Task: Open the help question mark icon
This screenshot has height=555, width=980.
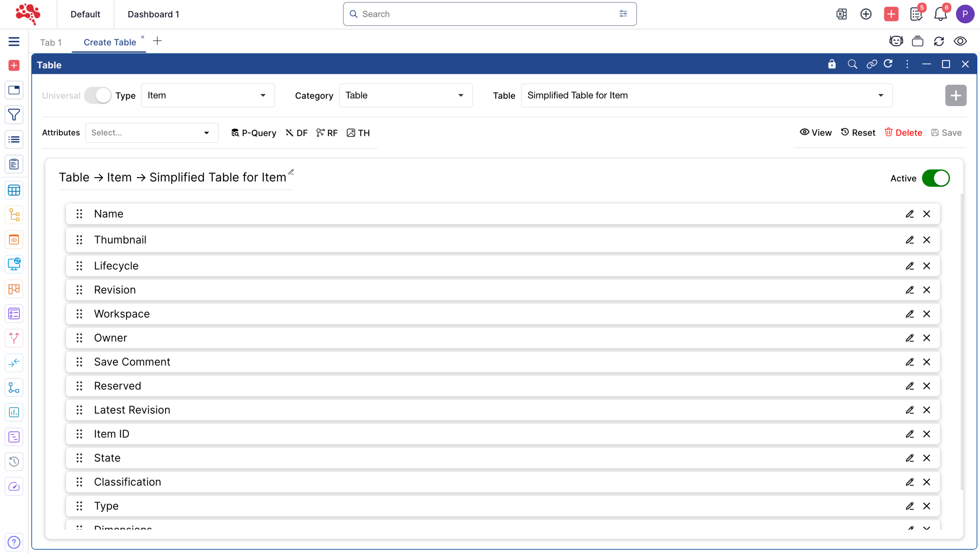Action: coord(14,543)
